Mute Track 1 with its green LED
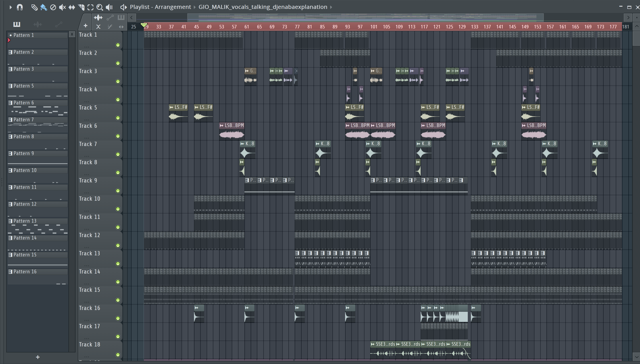640x364 pixels. (x=118, y=45)
